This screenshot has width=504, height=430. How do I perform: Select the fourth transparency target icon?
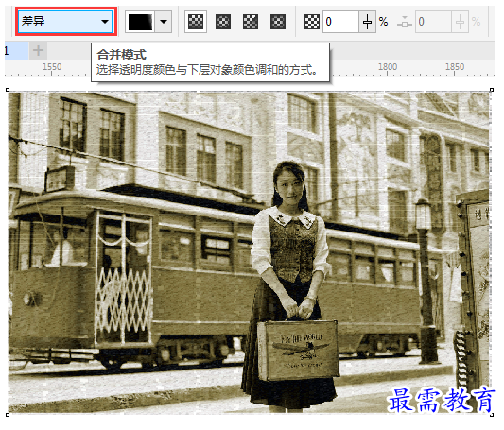tap(278, 22)
